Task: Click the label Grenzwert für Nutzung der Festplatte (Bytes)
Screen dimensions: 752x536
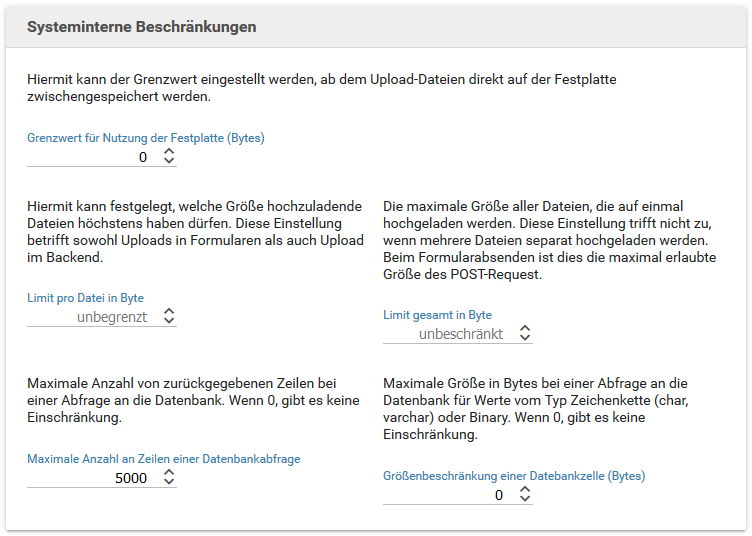Action: [x=146, y=138]
